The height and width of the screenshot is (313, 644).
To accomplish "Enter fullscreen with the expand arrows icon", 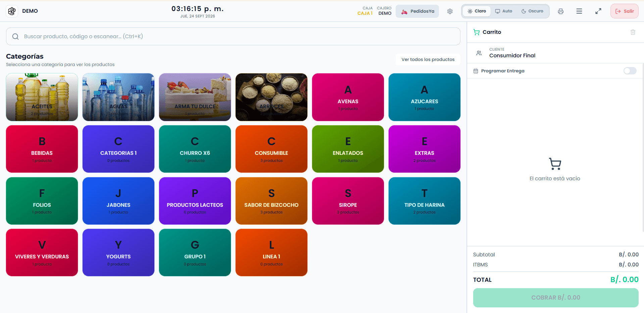I will [598, 11].
